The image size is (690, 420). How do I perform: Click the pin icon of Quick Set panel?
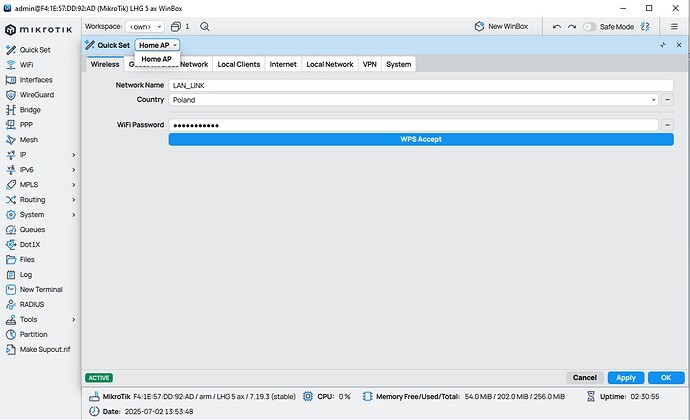pos(663,45)
